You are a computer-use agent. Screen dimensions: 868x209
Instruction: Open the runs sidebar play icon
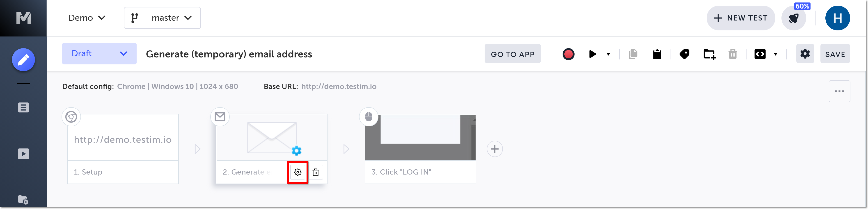click(x=23, y=154)
